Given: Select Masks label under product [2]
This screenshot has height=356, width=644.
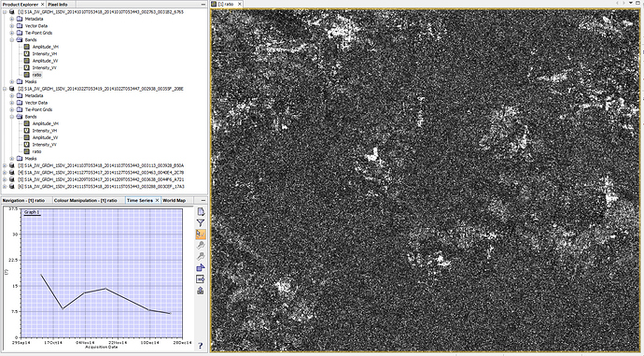Looking at the screenshot, I should coord(31,159).
